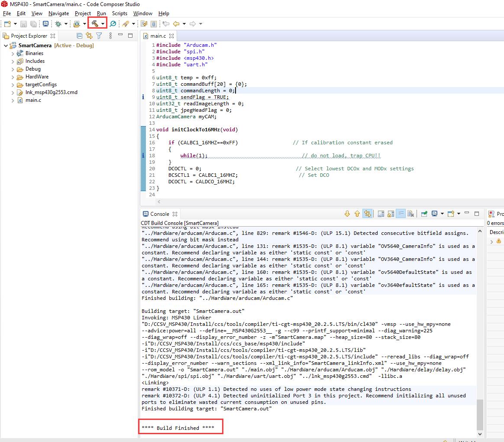The height and width of the screenshot is (442, 504).
Task: Close the main.c editor tab
Action: (171, 36)
